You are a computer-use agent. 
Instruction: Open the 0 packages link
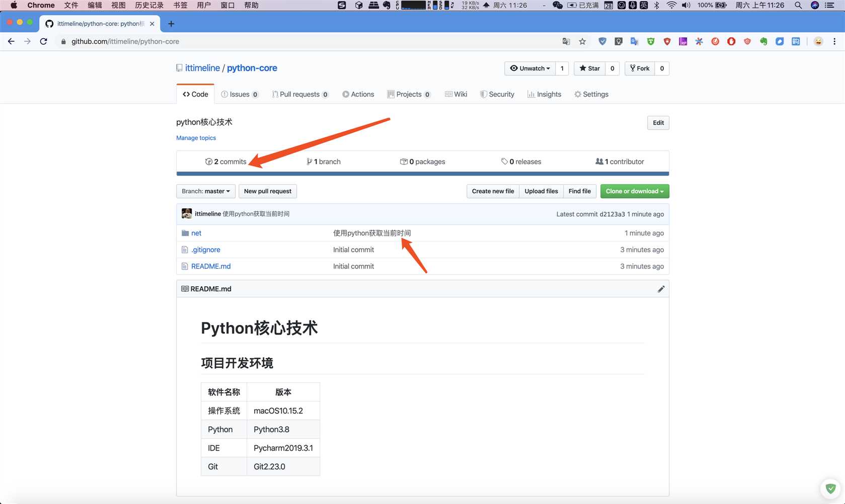click(x=423, y=161)
